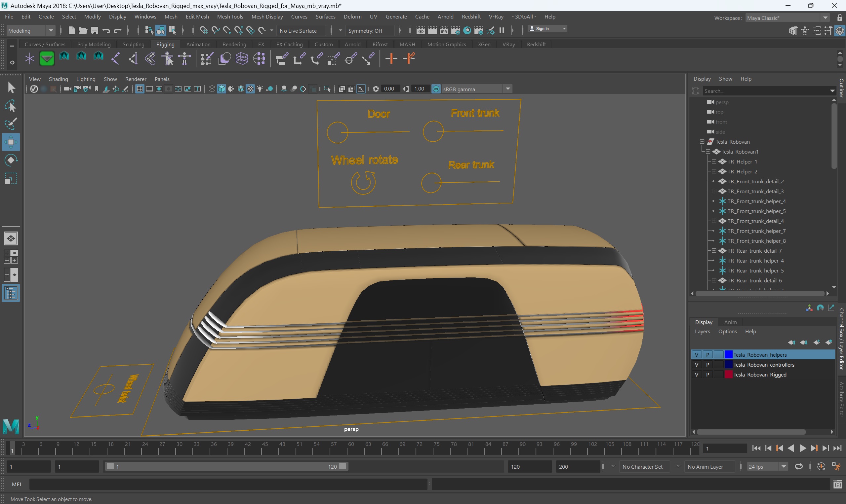Click the MEL command language label
This screenshot has height=504, width=846.
pos(17,484)
